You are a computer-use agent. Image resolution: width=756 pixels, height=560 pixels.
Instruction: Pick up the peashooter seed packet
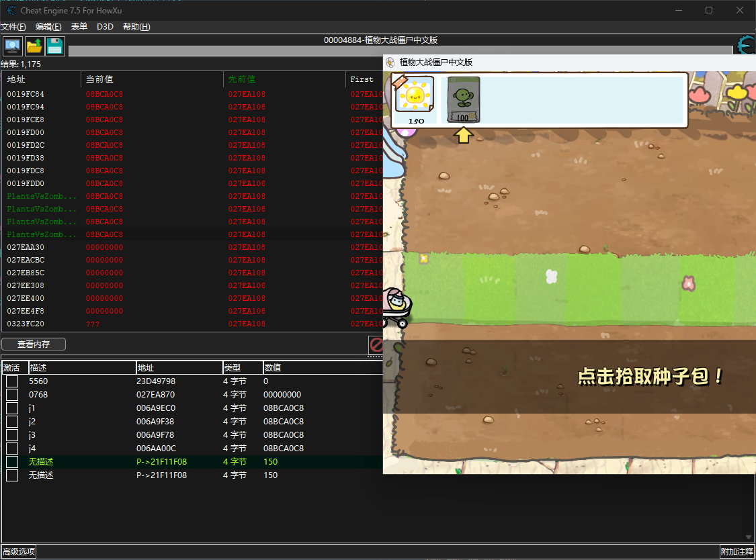click(x=464, y=99)
